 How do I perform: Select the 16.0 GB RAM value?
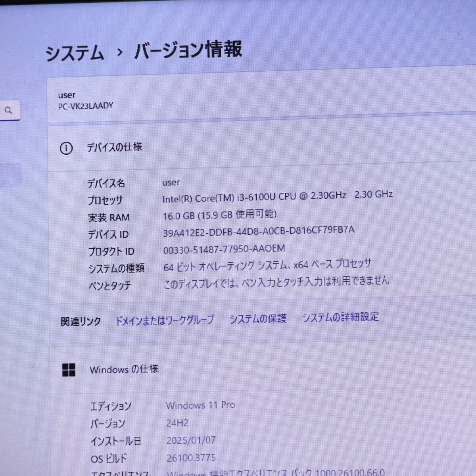[220, 215]
